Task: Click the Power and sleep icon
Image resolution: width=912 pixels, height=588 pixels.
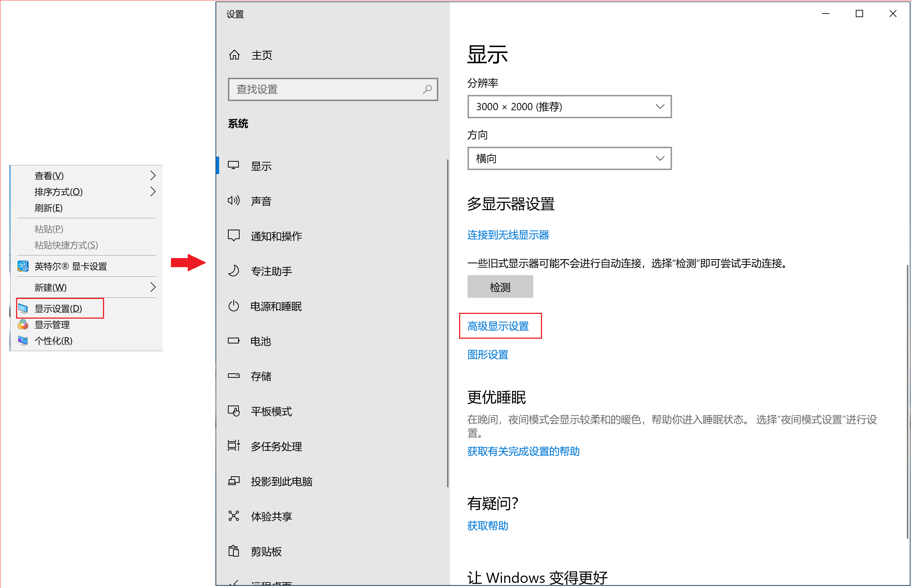Action: [x=233, y=306]
